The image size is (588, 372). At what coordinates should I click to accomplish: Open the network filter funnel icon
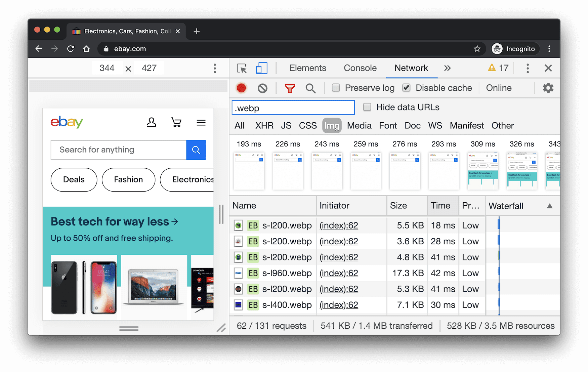coord(290,88)
